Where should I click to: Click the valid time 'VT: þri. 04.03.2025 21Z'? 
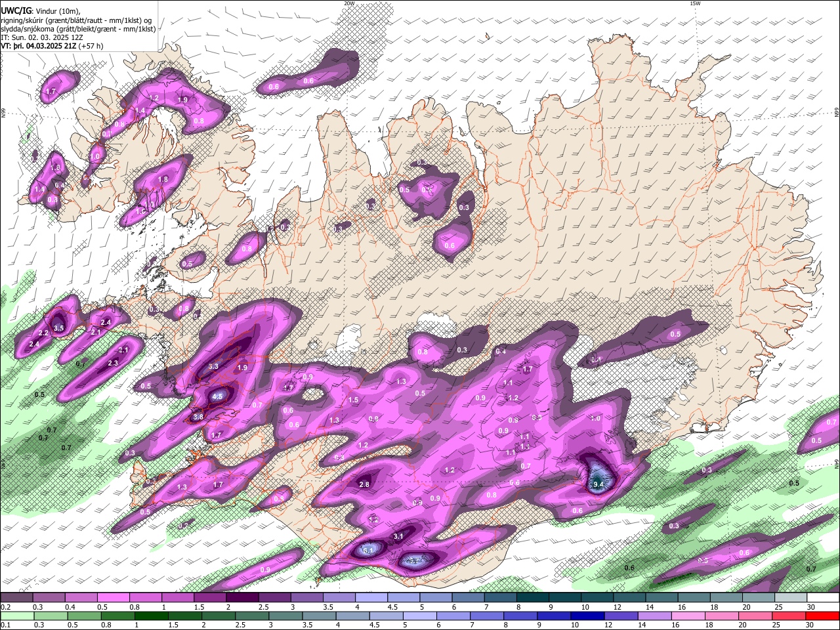(39, 46)
